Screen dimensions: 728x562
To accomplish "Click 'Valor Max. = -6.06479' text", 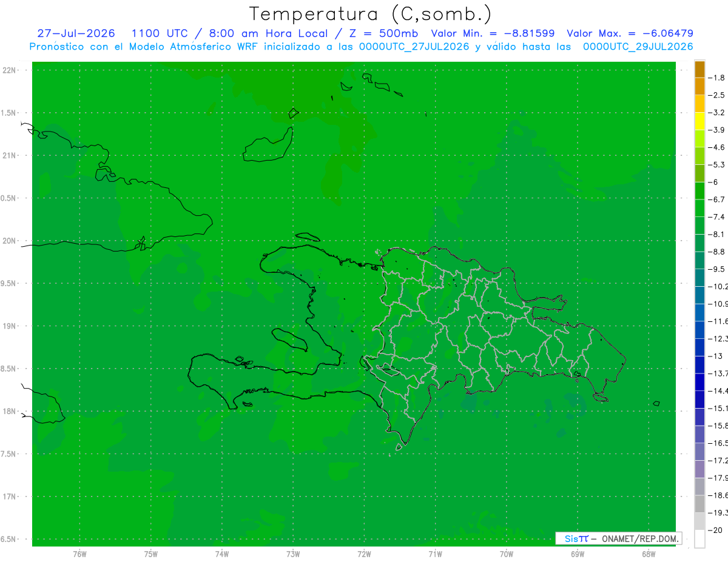I will tap(630, 33).
